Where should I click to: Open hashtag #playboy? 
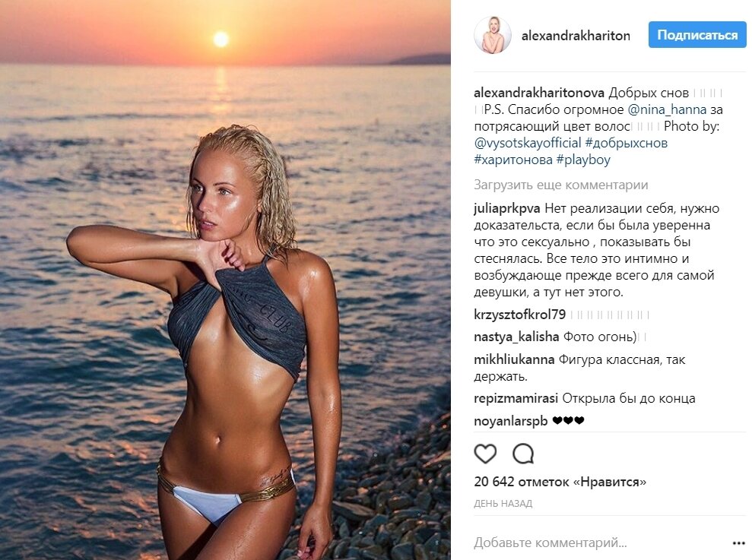click(583, 160)
